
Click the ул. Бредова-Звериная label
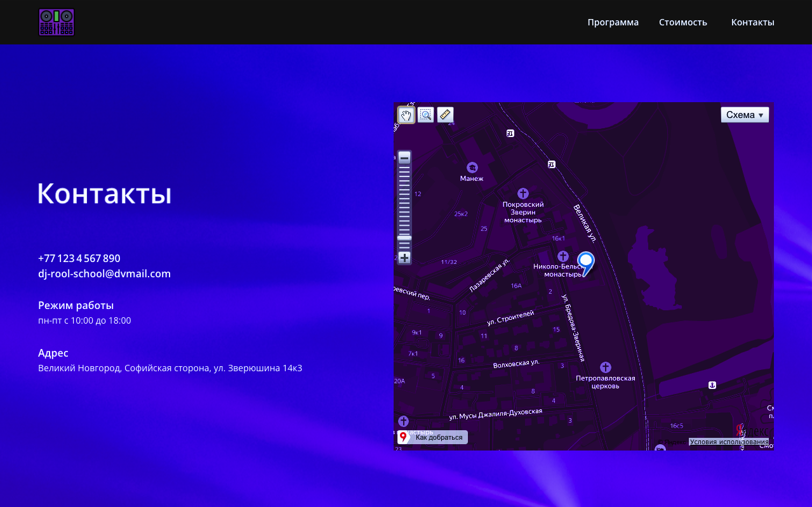pos(573,328)
